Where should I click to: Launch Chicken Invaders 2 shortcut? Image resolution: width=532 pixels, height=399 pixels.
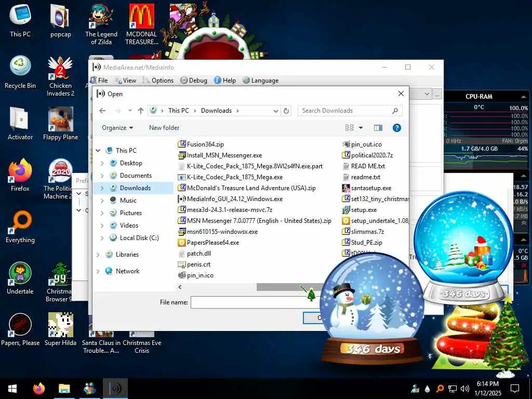(x=60, y=76)
